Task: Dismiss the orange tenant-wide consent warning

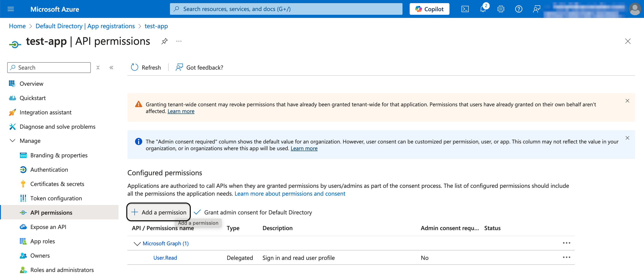Action: click(x=627, y=101)
